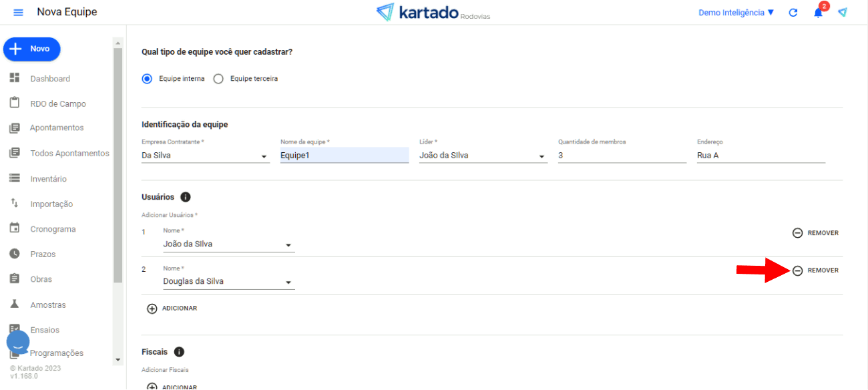
Task: Click the info icon beside Usuários
Action: point(186,197)
